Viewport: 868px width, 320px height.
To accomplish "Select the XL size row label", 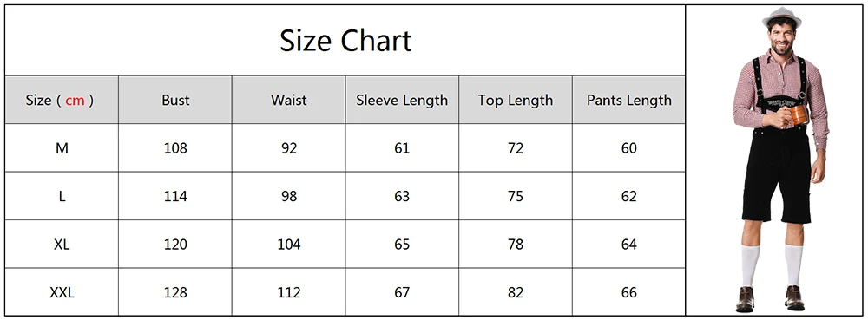I will pyautogui.click(x=62, y=245).
